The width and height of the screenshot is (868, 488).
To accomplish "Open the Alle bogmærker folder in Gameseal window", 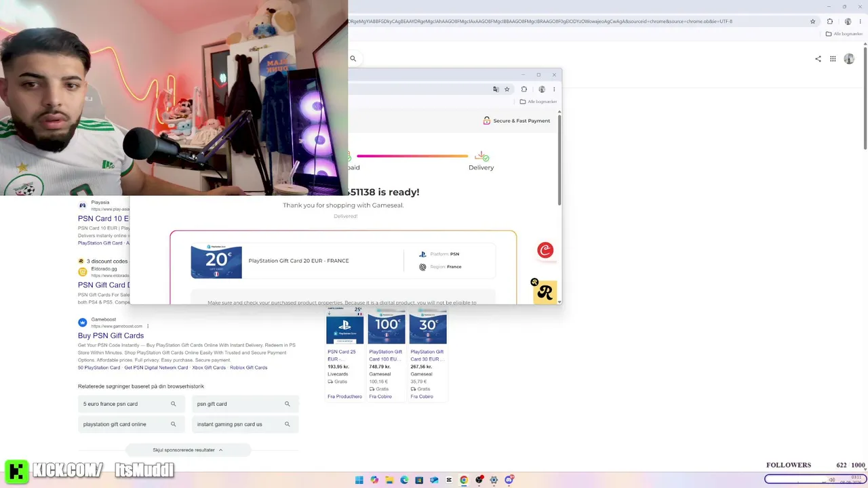I will pos(538,102).
